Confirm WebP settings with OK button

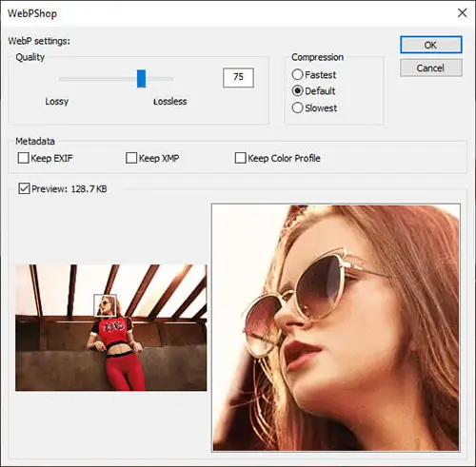coord(430,45)
